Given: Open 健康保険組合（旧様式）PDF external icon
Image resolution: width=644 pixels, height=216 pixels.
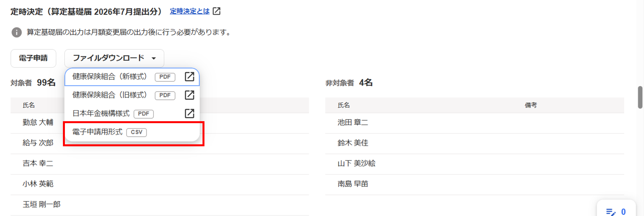Looking at the screenshot, I should [189, 95].
